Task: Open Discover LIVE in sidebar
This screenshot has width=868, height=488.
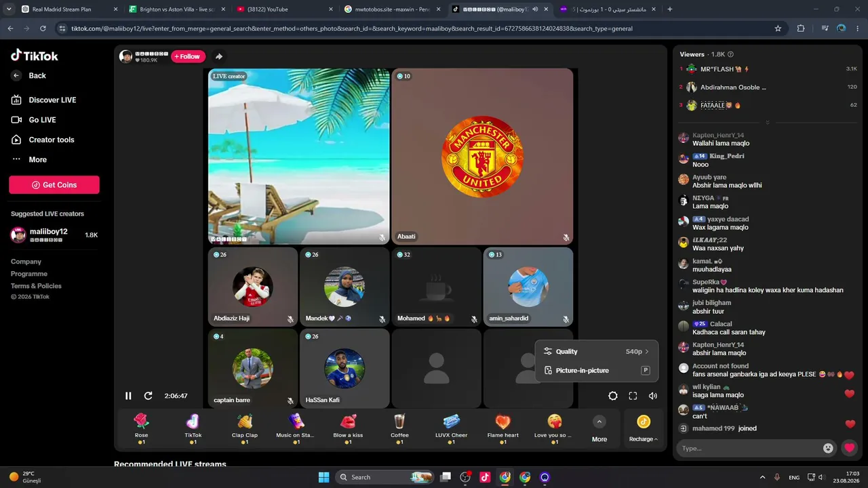Action: pos(43,100)
